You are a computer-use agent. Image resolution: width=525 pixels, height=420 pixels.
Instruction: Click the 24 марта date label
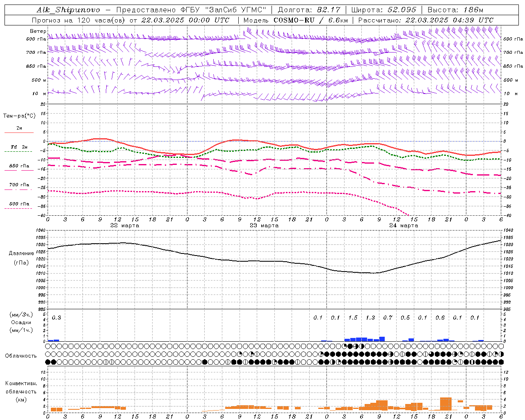(404, 226)
